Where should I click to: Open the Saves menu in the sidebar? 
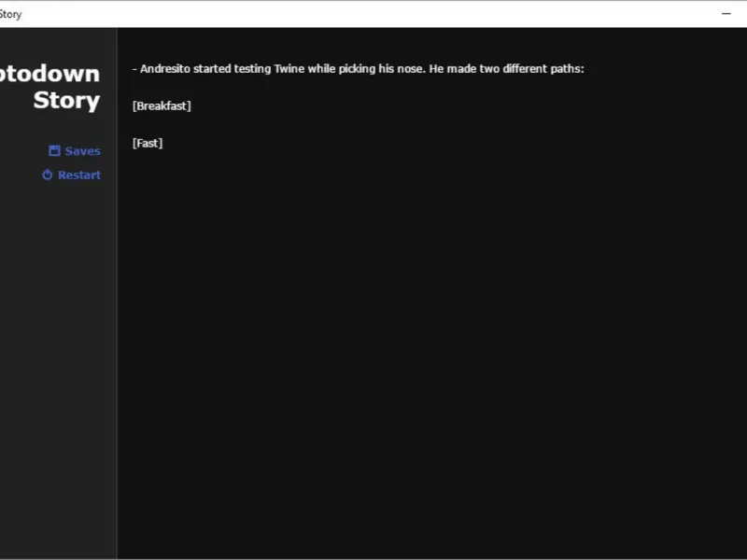[75, 151]
